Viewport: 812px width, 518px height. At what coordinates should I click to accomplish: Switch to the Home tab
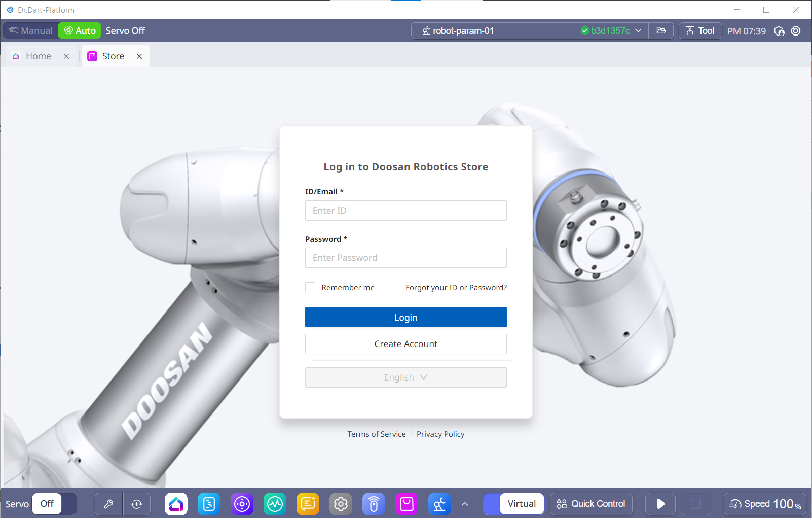(x=39, y=56)
